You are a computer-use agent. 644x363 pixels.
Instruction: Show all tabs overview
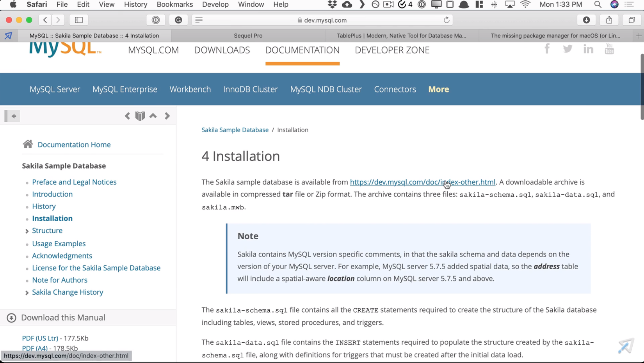[x=632, y=20]
